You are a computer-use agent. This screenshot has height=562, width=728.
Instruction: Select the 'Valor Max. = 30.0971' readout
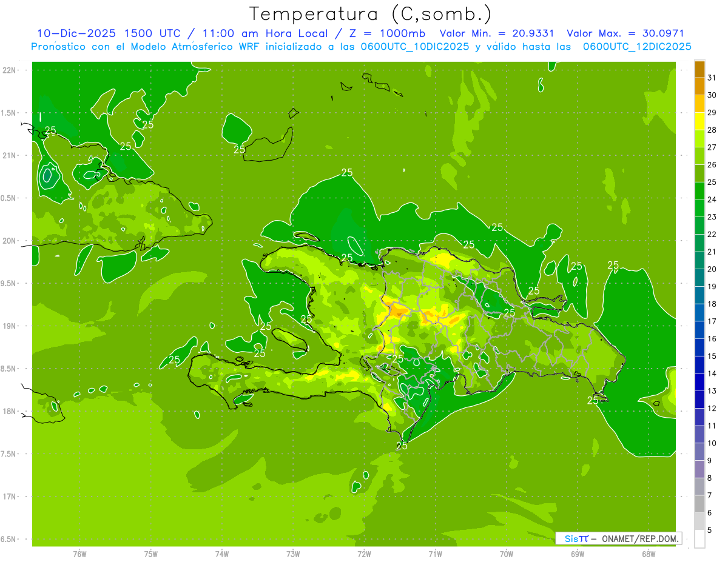(625, 33)
